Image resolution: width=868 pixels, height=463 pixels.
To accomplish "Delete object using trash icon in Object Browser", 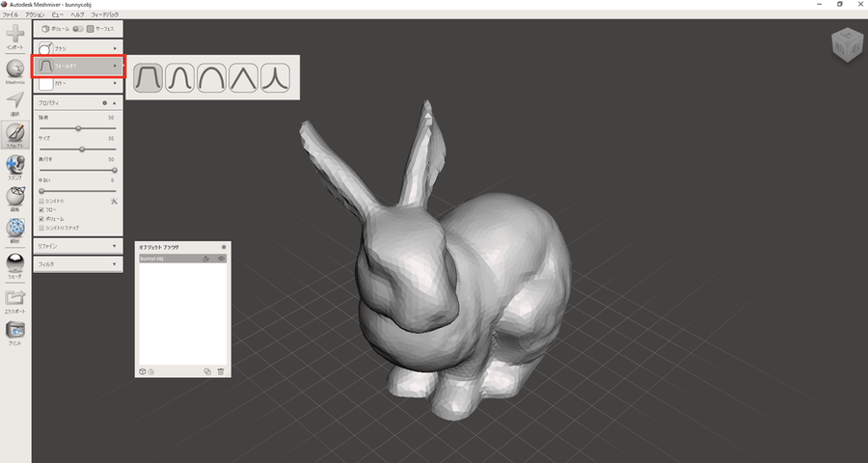I will click(221, 371).
